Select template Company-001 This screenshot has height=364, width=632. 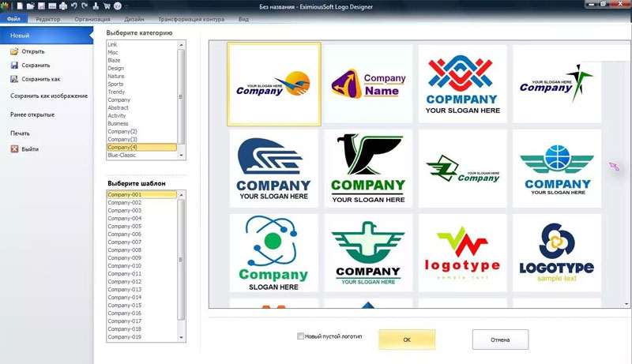[142, 194]
